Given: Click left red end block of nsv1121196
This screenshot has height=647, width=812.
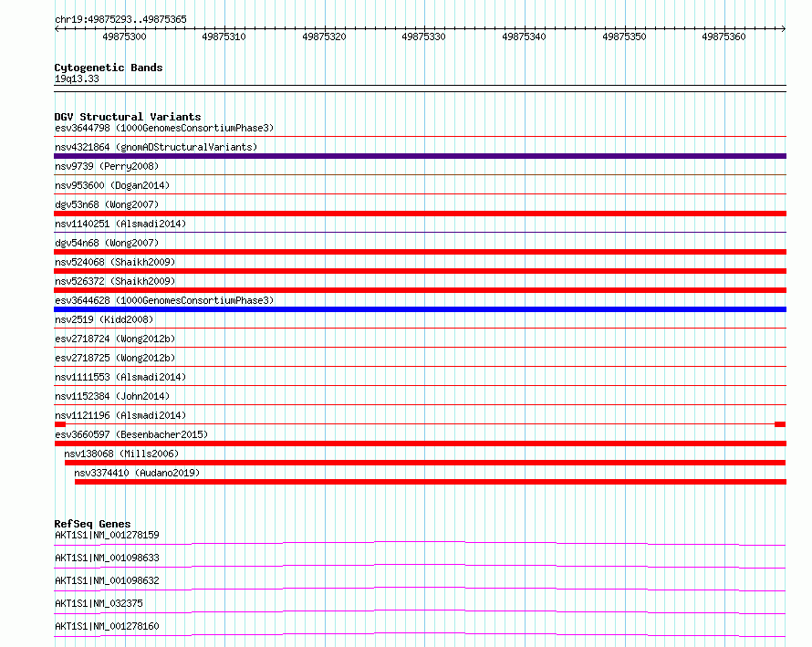Looking at the screenshot, I should (x=59, y=424).
